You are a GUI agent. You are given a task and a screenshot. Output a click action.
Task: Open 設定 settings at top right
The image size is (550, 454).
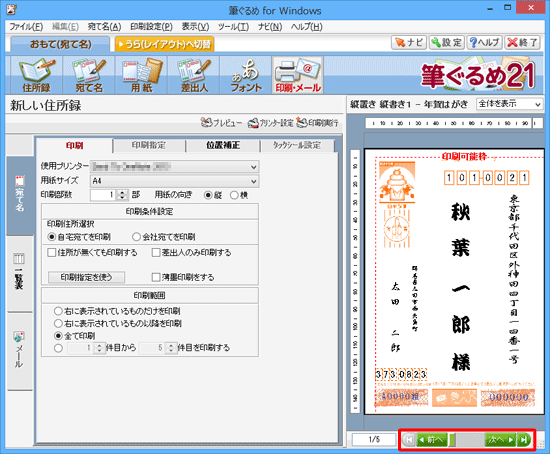[447, 42]
